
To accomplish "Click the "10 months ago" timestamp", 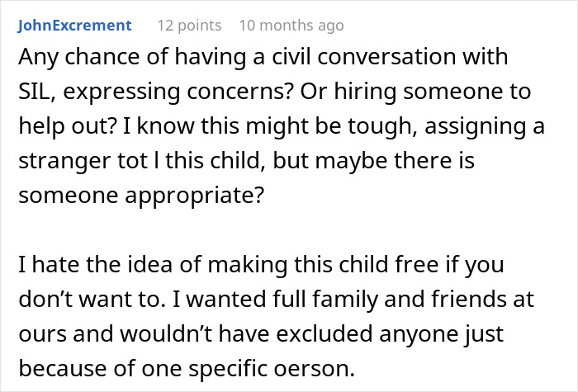I will coord(291,26).
